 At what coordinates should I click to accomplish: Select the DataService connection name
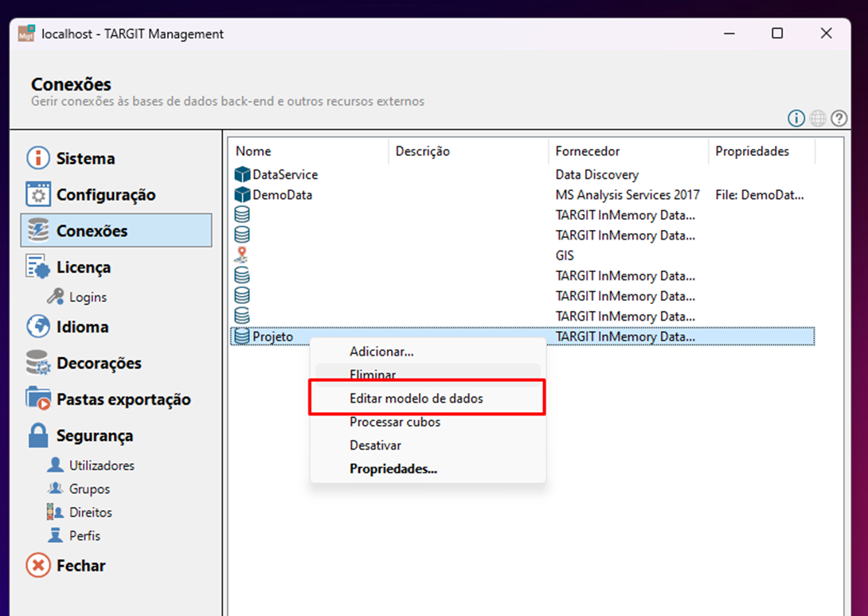[x=285, y=174]
